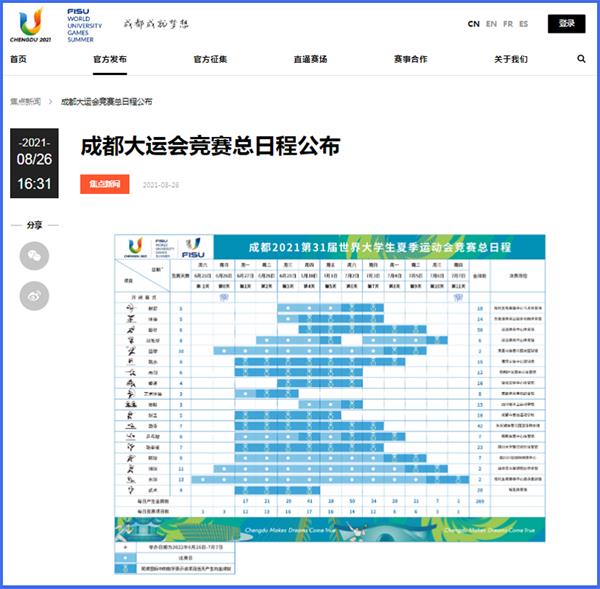Open the 官方发布 menu
The height and width of the screenshot is (589, 600).
click(110, 60)
